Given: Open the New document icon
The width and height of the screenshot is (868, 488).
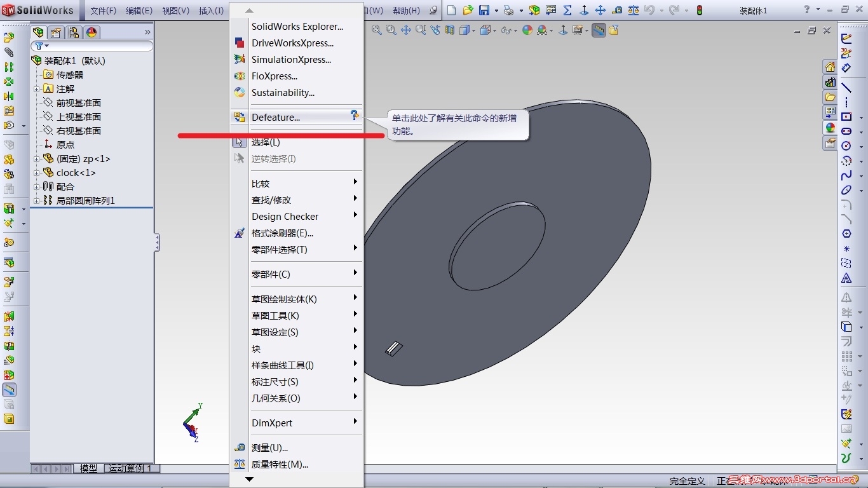Looking at the screenshot, I should (x=452, y=10).
